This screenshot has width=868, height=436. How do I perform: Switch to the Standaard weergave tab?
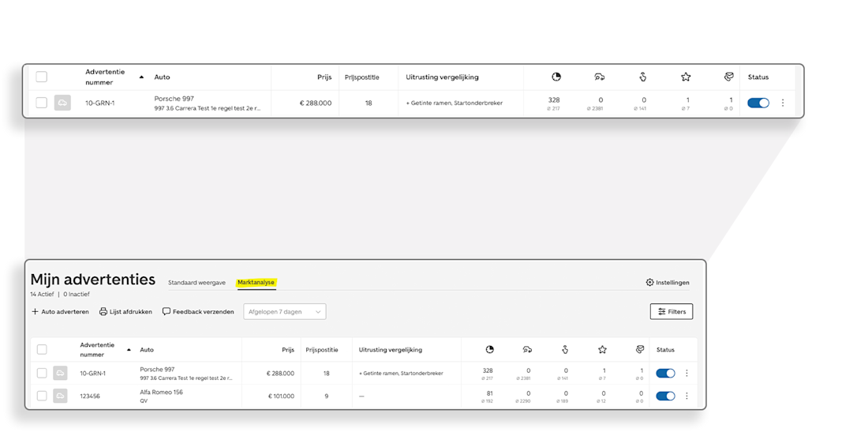(196, 283)
